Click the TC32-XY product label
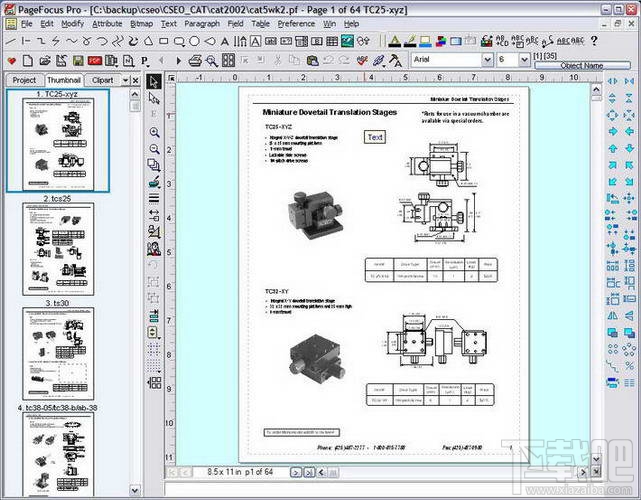The height and width of the screenshot is (500, 641). 277,291
